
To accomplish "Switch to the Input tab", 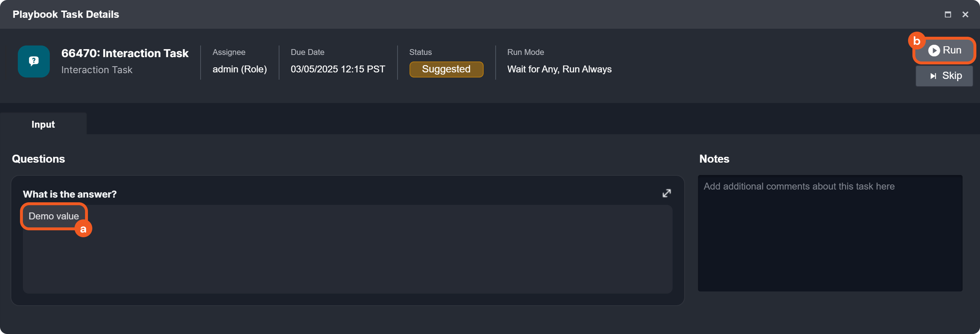I will tap(43, 124).
